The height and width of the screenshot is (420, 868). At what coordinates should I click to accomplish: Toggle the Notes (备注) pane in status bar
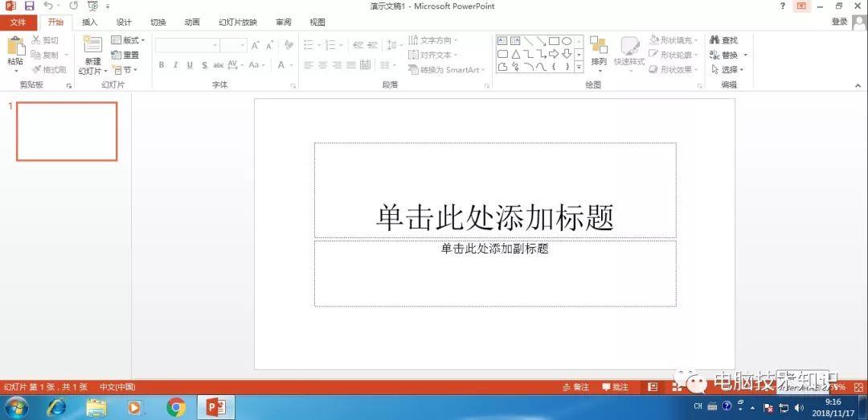(x=575, y=387)
